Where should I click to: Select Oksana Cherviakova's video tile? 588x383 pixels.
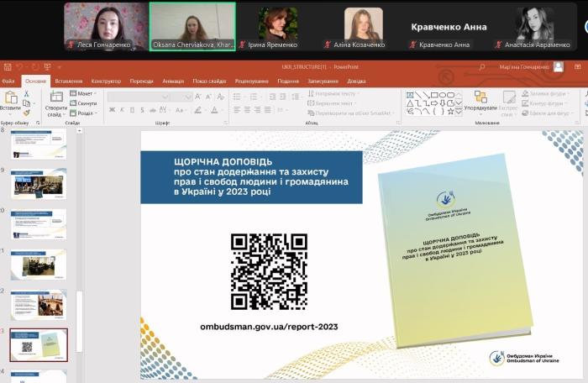point(192,27)
